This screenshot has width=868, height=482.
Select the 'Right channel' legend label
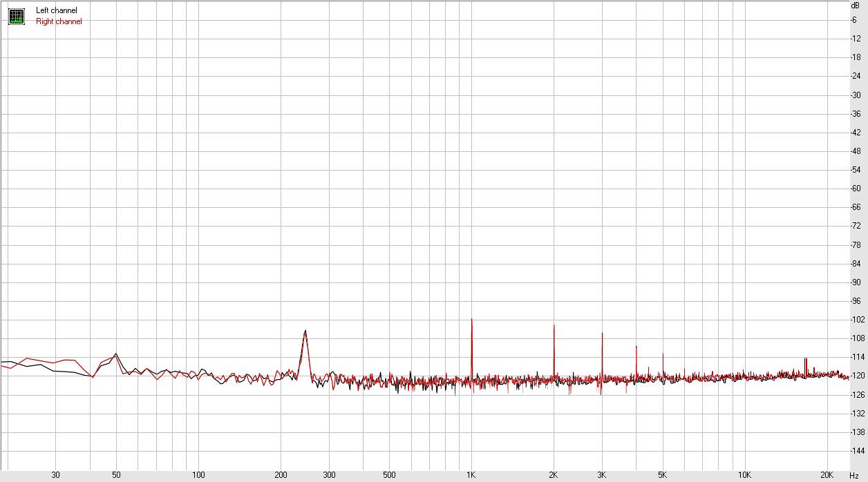point(59,21)
